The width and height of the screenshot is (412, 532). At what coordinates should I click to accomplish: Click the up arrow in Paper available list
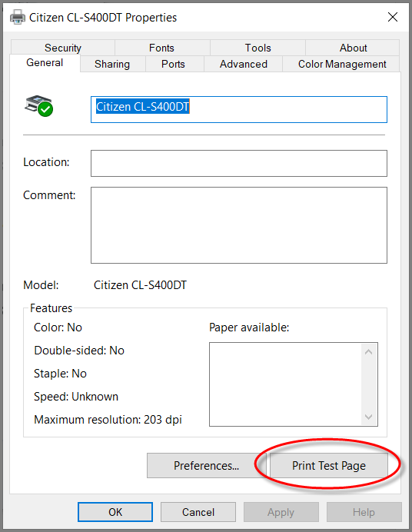point(369,352)
